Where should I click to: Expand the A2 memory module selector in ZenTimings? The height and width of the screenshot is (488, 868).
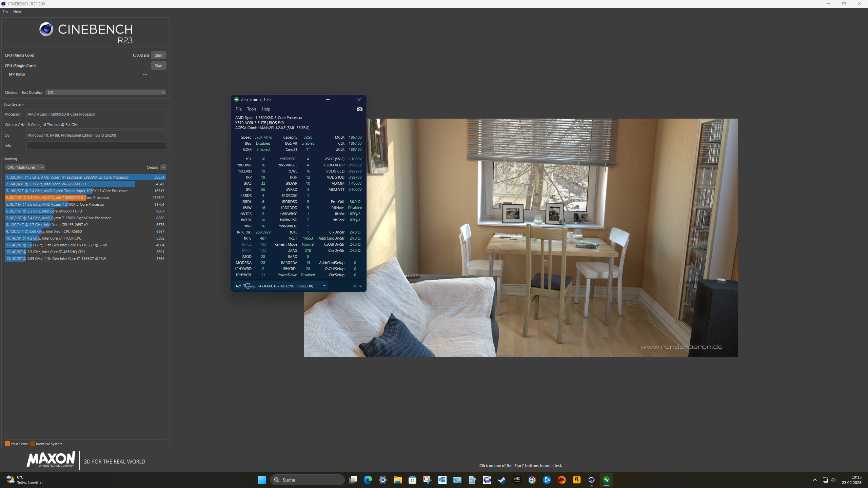(x=324, y=286)
